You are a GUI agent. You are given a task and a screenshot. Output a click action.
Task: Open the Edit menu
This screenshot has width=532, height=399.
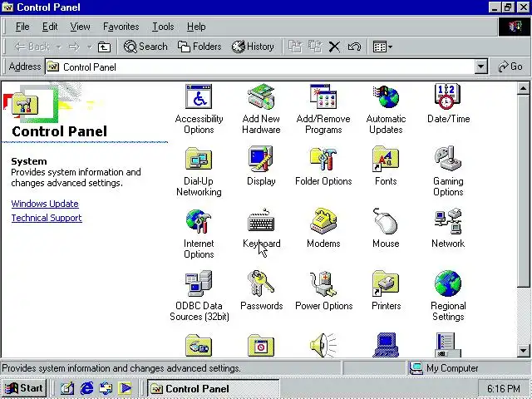[50, 27]
